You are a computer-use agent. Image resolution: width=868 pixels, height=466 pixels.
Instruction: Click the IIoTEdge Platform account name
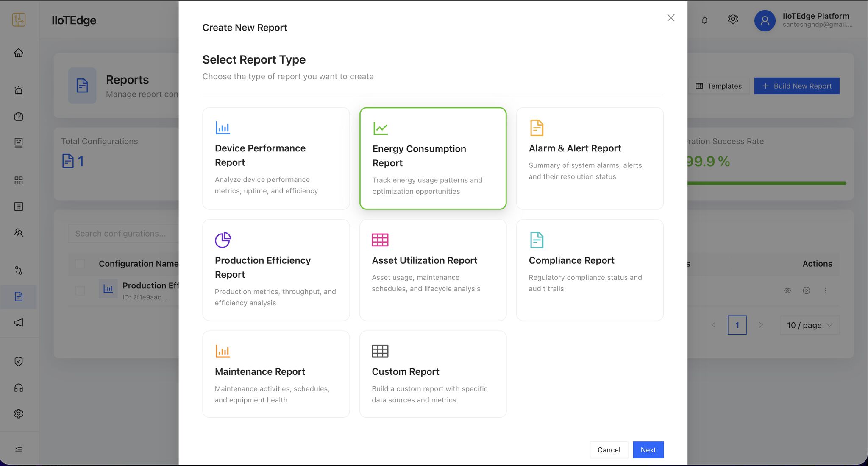pyautogui.click(x=816, y=16)
